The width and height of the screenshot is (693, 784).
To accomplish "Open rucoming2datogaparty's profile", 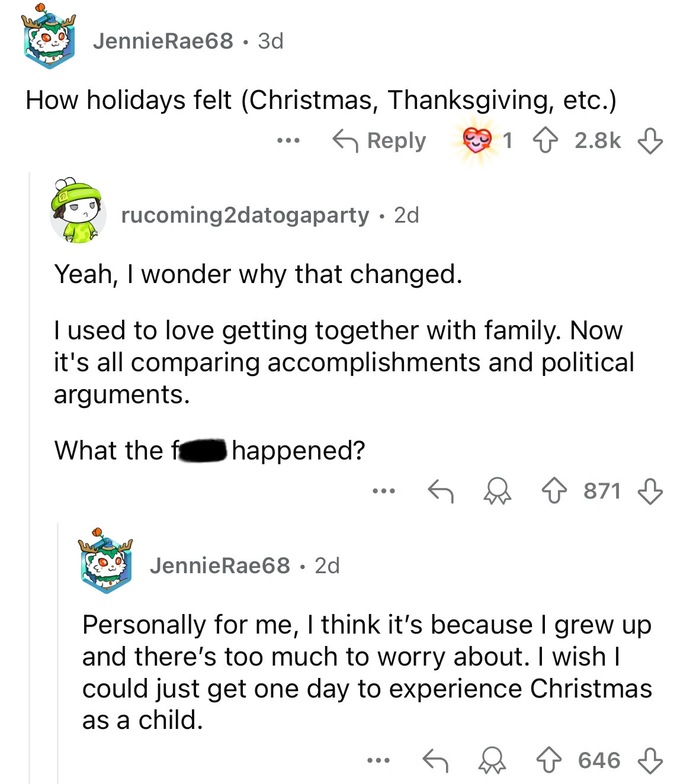I will (x=245, y=215).
